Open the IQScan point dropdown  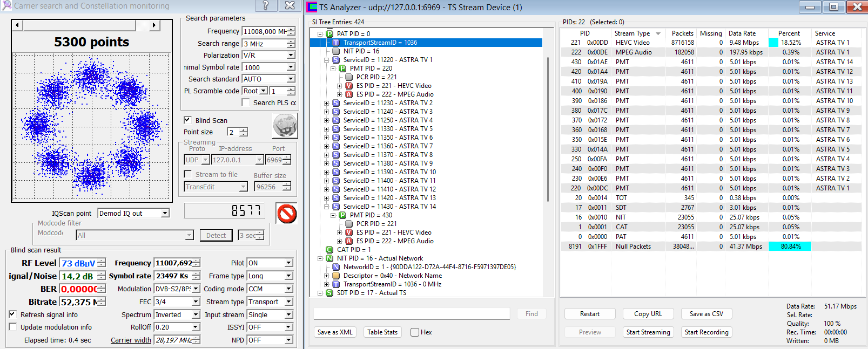pos(165,213)
